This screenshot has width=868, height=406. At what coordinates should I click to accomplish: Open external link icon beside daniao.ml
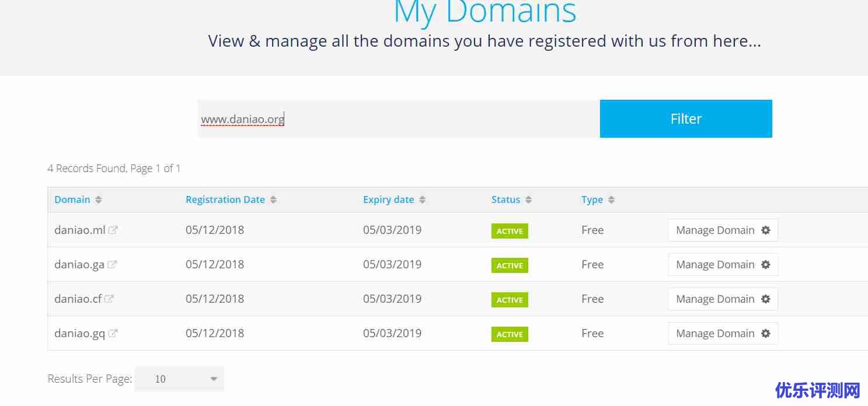tap(113, 230)
